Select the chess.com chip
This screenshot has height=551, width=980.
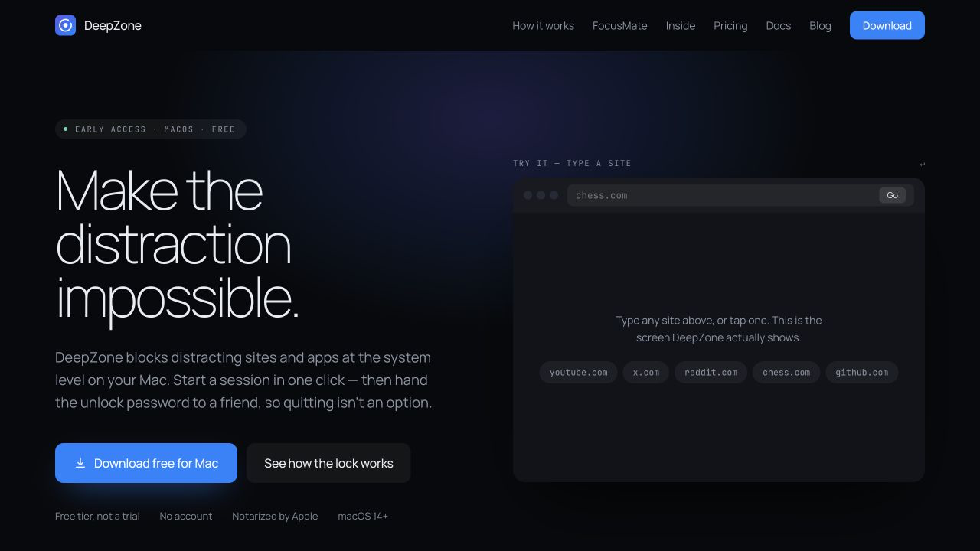tap(786, 373)
